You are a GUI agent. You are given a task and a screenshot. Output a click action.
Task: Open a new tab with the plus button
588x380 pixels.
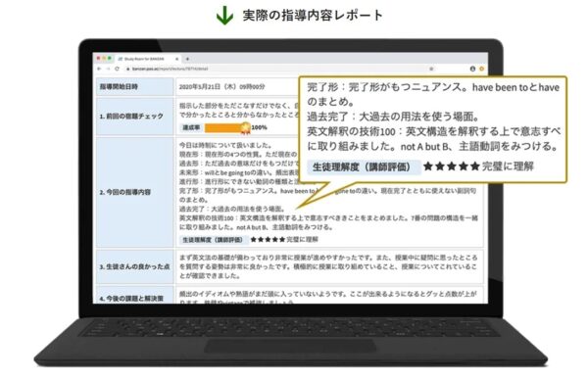pyautogui.click(x=187, y=59)
